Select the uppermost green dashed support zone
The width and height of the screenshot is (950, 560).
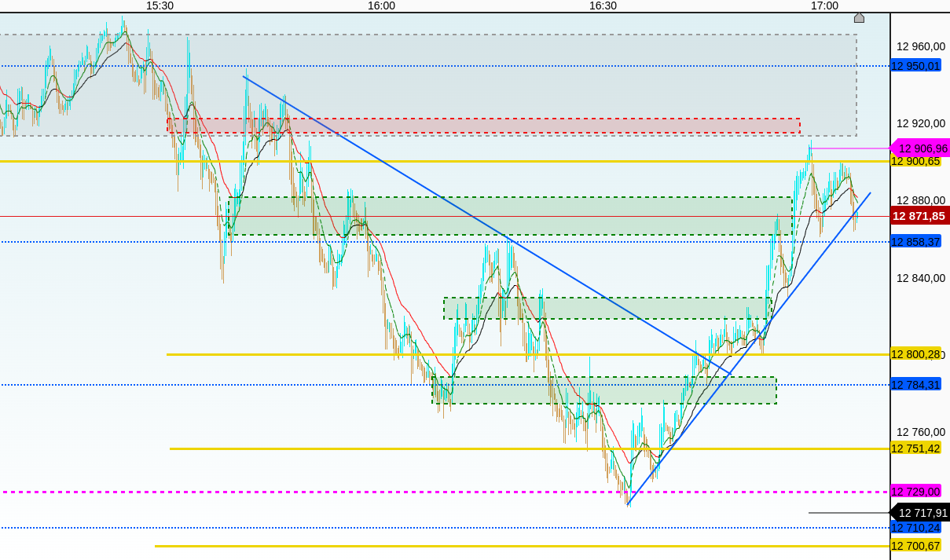(x=509, y=216)
